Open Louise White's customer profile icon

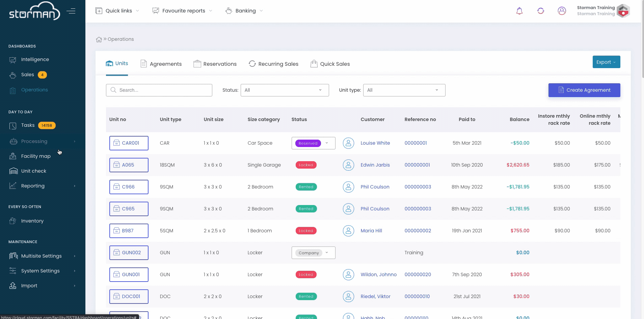(348, 143)
